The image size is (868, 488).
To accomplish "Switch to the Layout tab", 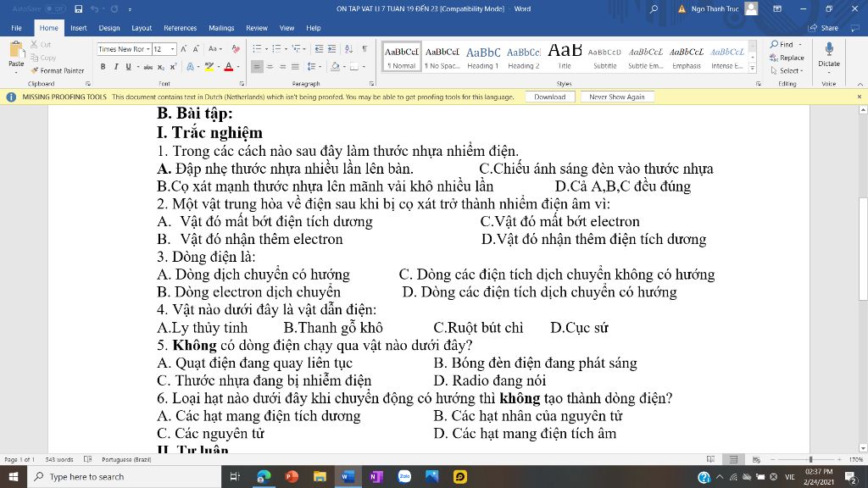I will coord(142,28).
